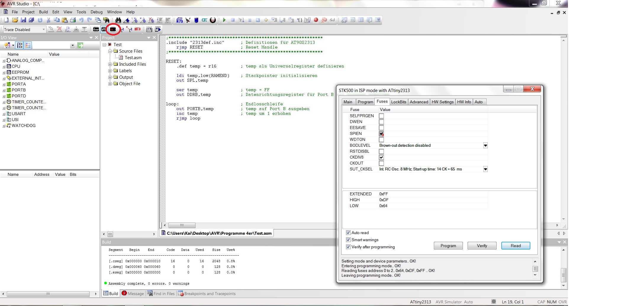Expand the Output folder node
Screen dimensions: 644x306
(110, 77)
